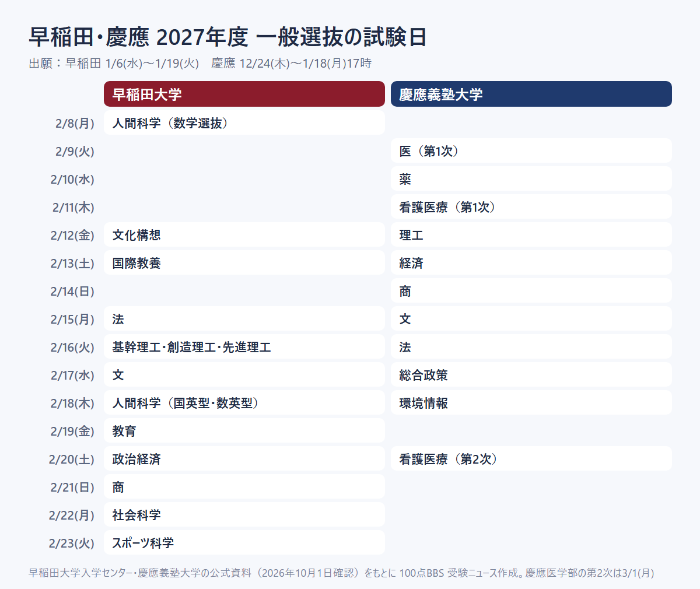Select the 2/21(日) date label
The height and width of the screenshot is (589, 700).
(72, 487)
